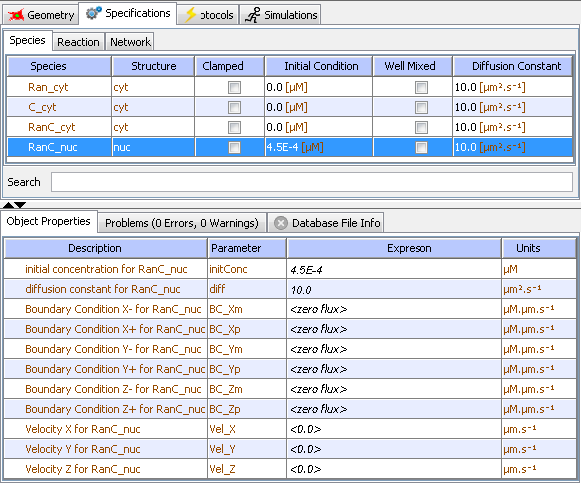Click into the Search field

312,182
